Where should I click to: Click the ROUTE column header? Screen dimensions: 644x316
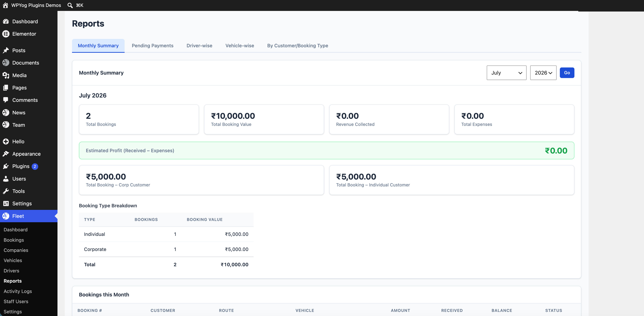click(x=226, y=310)
